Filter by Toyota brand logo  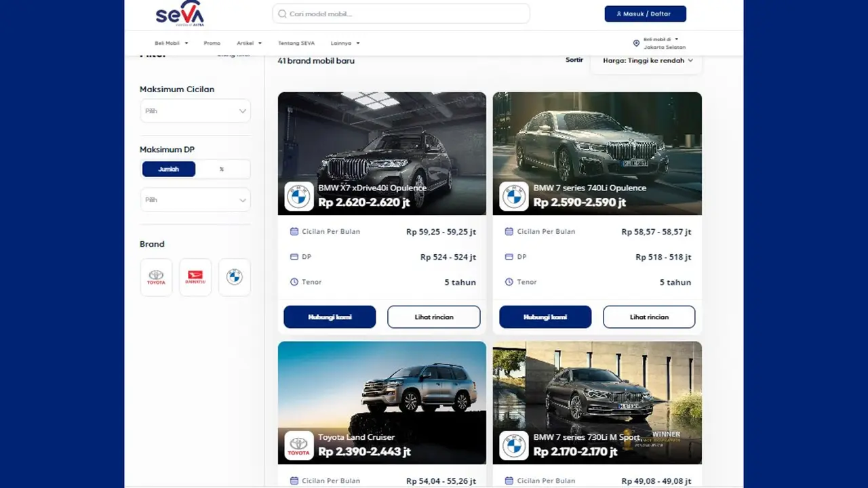tap(156, 277)
